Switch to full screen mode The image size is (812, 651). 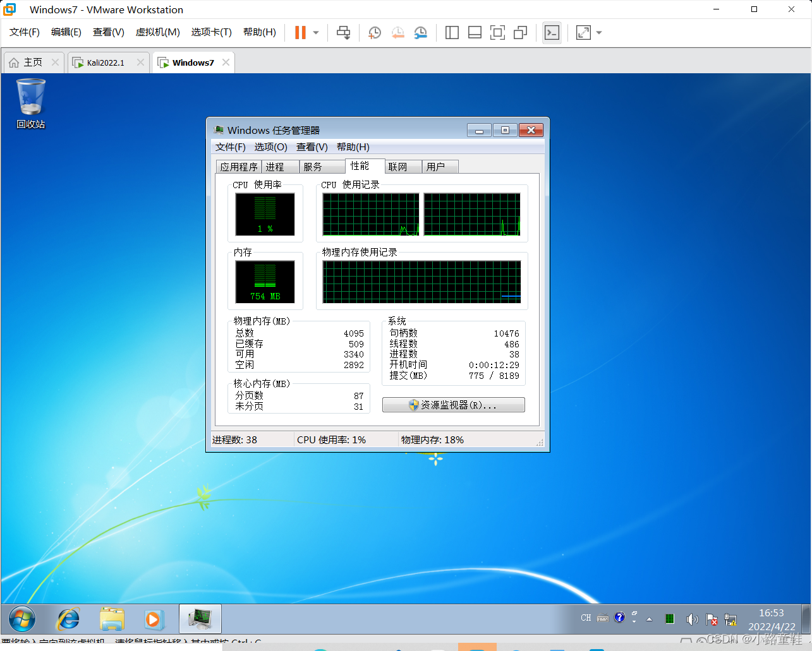click(x=497, y=33)
